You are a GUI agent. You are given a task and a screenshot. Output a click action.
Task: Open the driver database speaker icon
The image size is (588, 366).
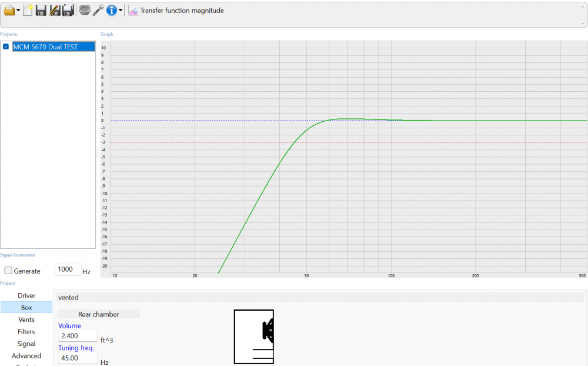click(x=84, y=10)
